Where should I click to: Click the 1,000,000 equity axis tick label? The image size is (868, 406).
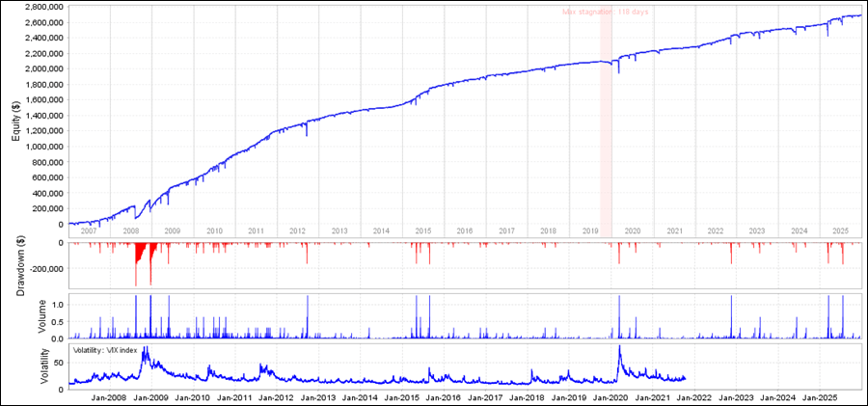tap(39, 147)
